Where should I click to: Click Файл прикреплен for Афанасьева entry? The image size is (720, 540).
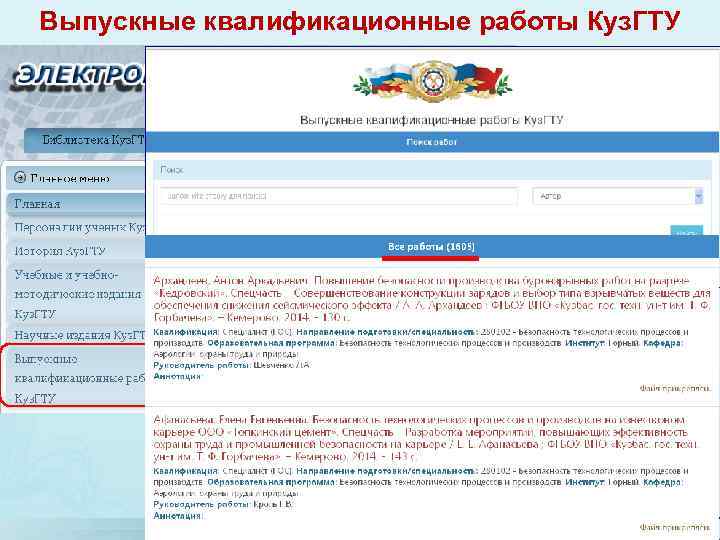click(x=675, y=528)
